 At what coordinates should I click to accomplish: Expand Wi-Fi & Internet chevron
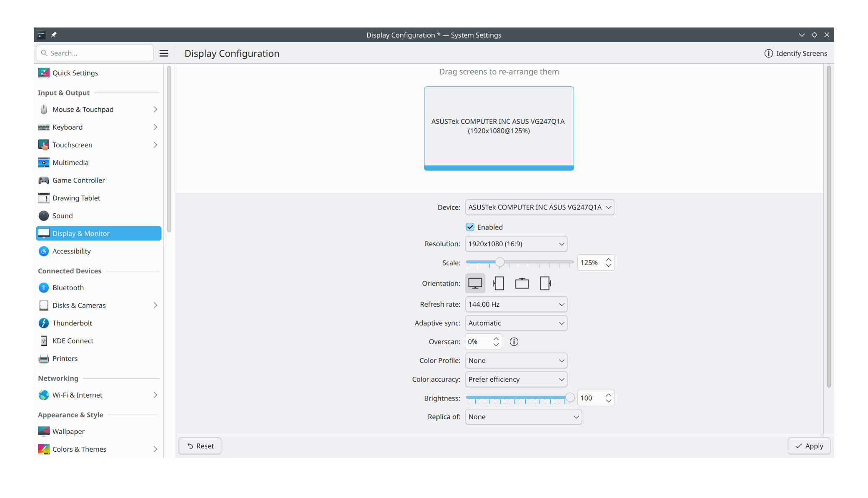point(155,395)
